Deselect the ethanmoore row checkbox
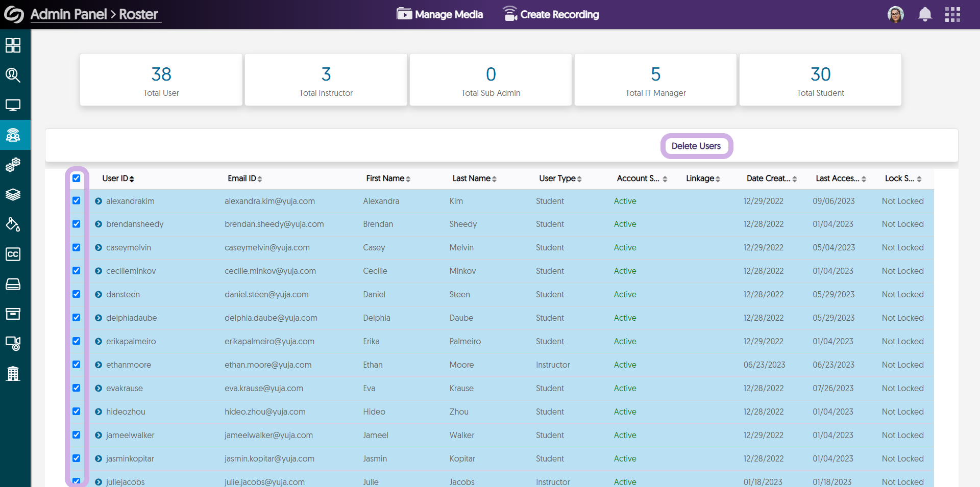 pyautogui.click(x=77, y=365)
